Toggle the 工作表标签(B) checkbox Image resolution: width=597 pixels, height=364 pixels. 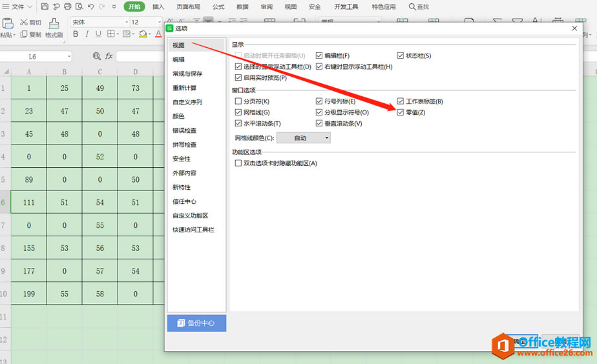(x=400, y=101)
